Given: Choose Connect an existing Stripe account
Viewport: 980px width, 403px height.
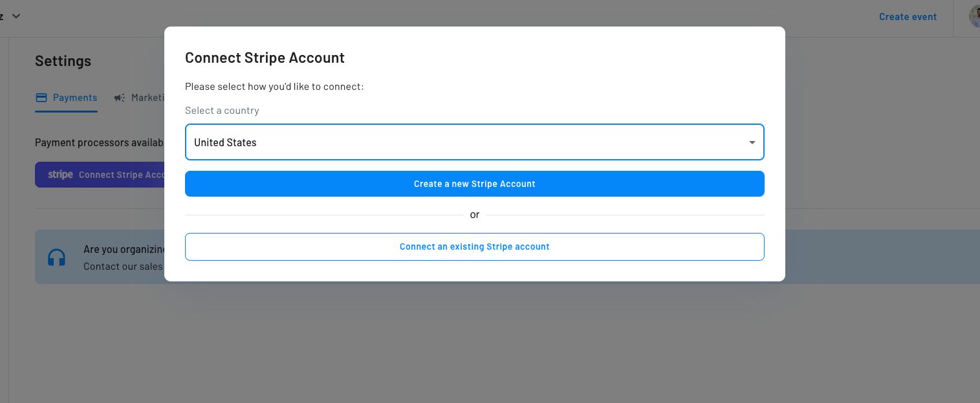Looking at the screenshot, I should [474, 247].
